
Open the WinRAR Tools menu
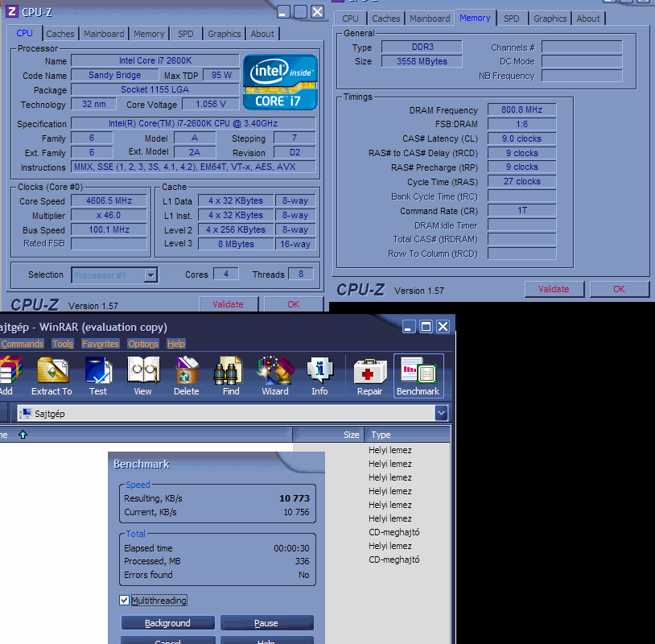(x=63, y=344)
